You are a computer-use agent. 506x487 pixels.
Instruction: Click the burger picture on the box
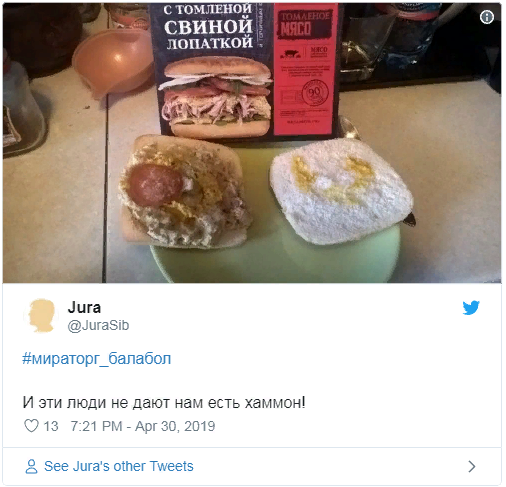tap(217, 97)
